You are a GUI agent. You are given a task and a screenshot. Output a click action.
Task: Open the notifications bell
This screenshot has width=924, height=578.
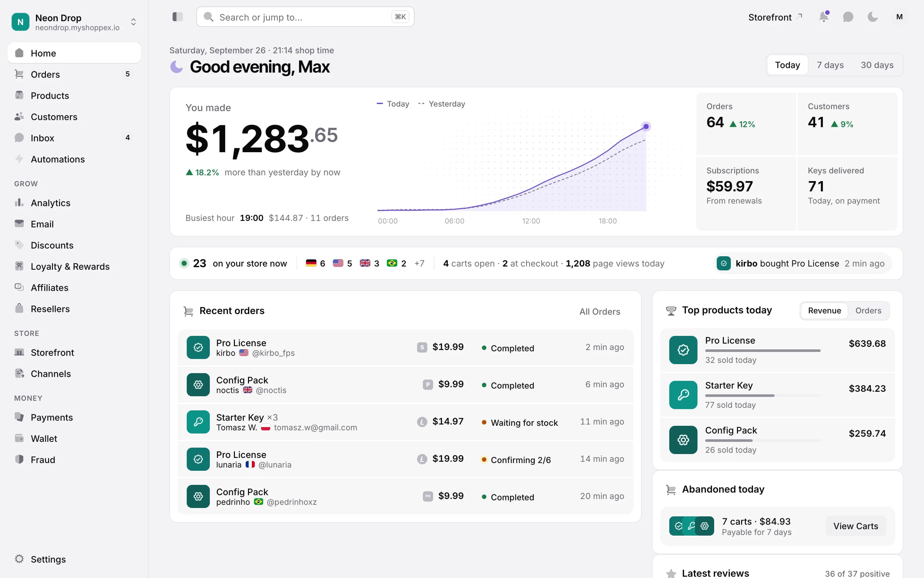tap(824, 17)
